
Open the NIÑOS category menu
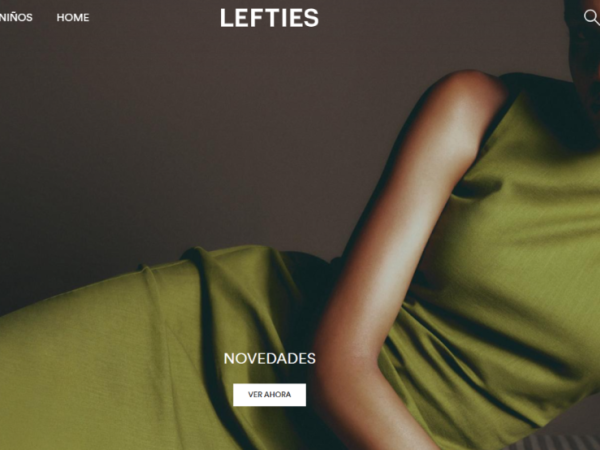coord(16,18)
